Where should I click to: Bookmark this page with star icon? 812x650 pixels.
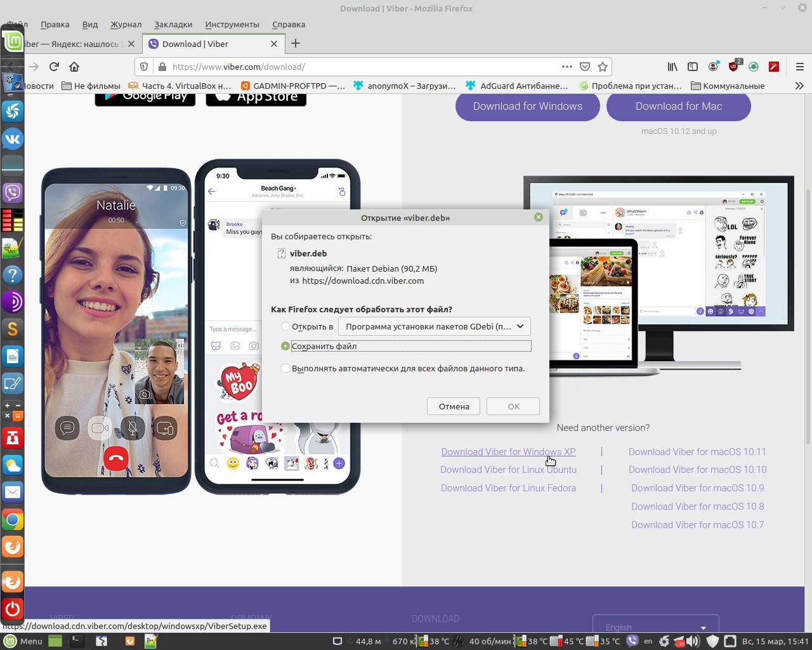tap(603, 67)
